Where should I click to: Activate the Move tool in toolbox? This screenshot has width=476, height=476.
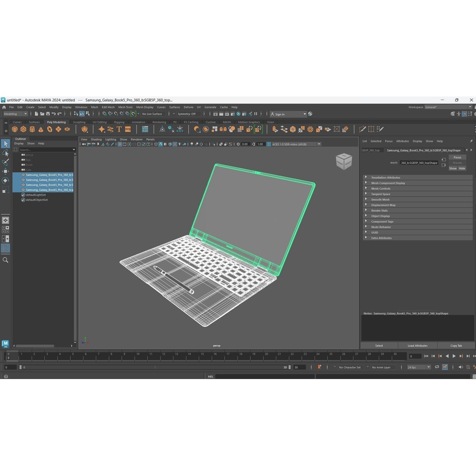5,171
